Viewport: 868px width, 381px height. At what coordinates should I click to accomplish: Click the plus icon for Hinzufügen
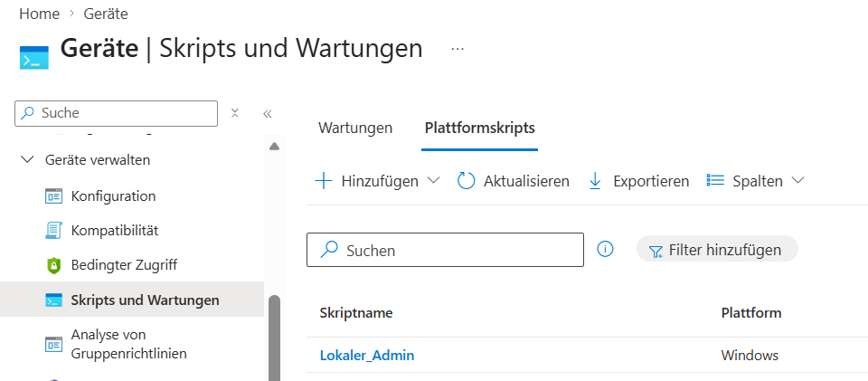click(x=324, y=181)
